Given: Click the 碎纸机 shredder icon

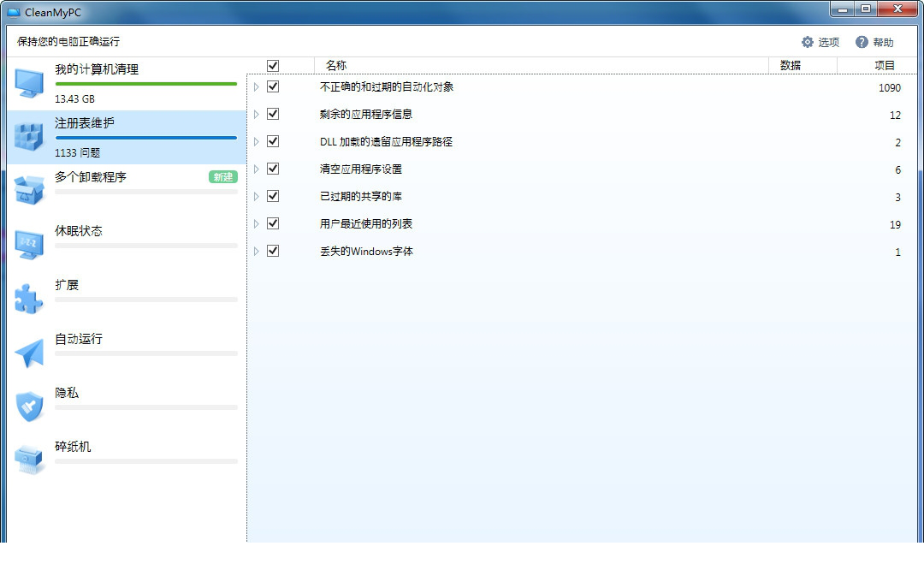Looking at the screenshot, I should (x=29, y=460).
